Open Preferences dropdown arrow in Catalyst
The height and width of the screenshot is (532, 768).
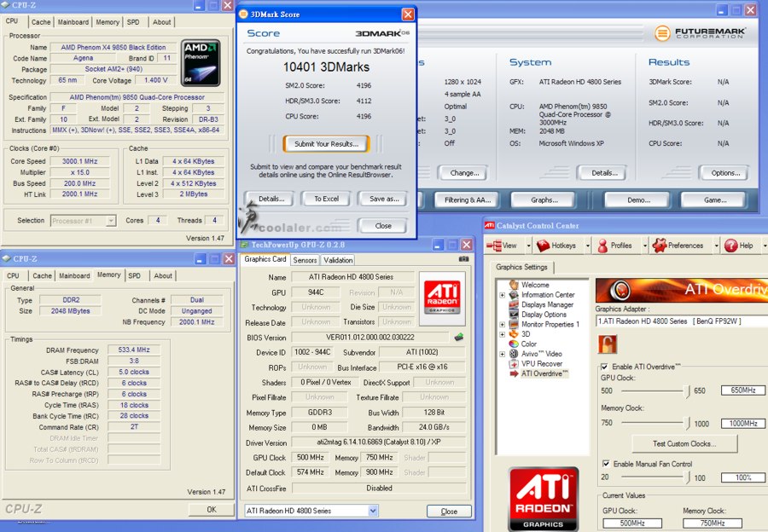pyautogui.click(x=716, y=246)
